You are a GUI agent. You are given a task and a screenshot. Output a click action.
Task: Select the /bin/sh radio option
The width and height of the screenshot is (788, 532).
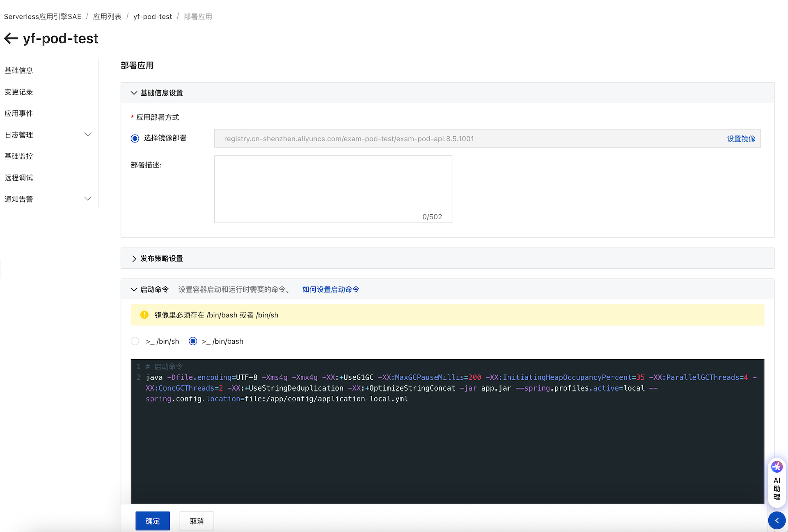click(135, 341)
